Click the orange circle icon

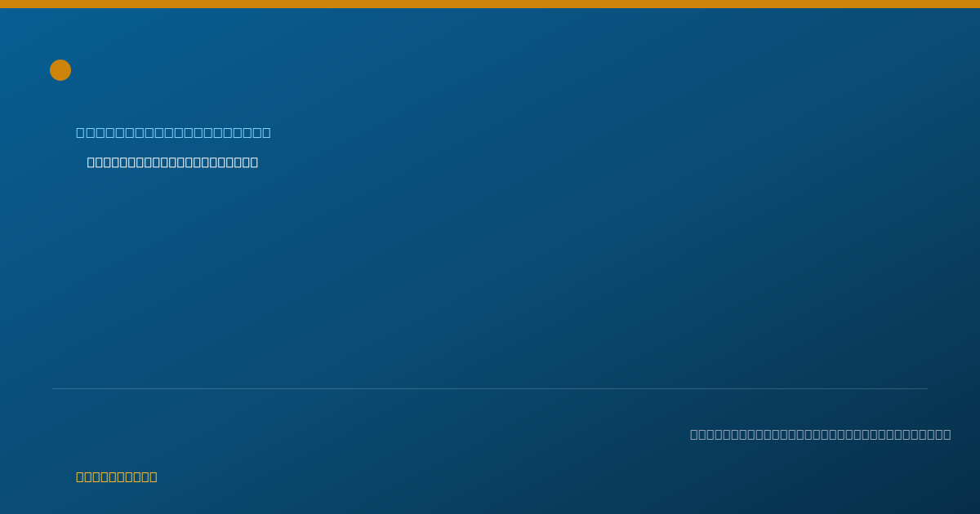[x=60, y=70]
